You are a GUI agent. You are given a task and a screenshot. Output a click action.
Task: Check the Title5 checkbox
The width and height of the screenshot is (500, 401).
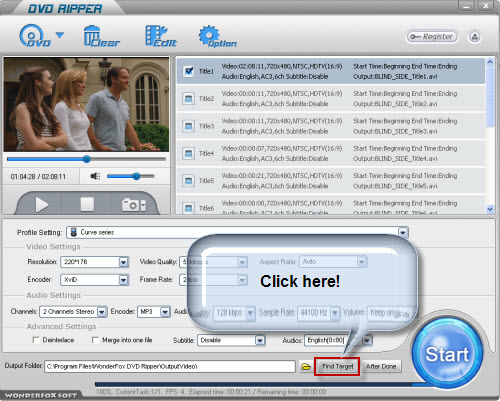(189, 181)
